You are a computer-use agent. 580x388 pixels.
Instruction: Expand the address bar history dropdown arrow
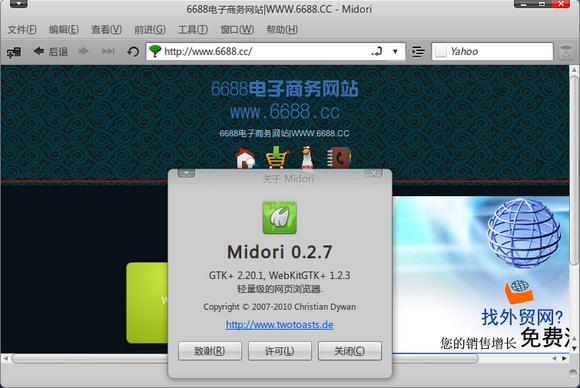click(395, 51)
